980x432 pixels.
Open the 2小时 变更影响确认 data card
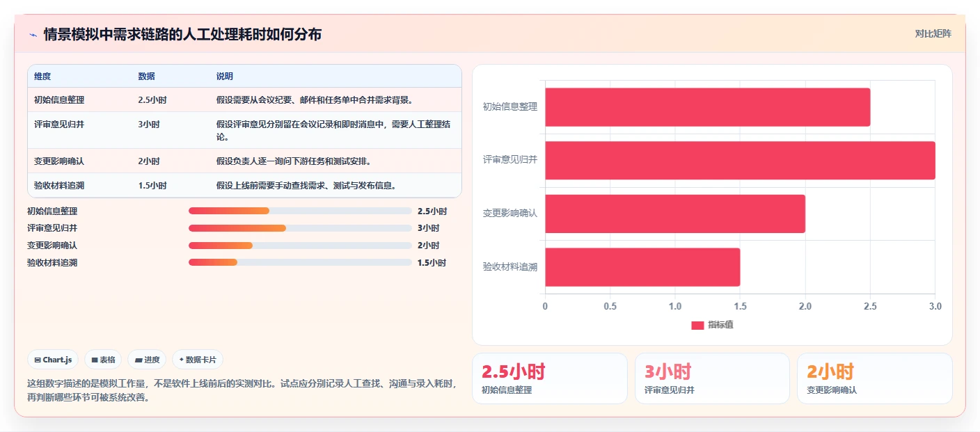tap(875, 378)
